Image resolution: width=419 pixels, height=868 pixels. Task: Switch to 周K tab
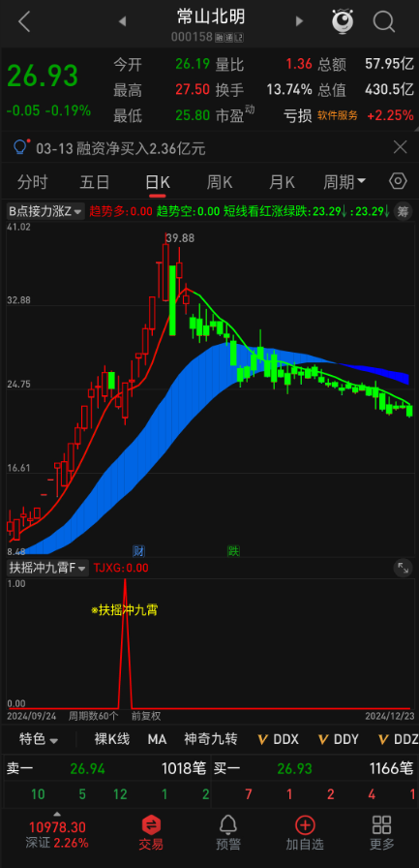220,182
